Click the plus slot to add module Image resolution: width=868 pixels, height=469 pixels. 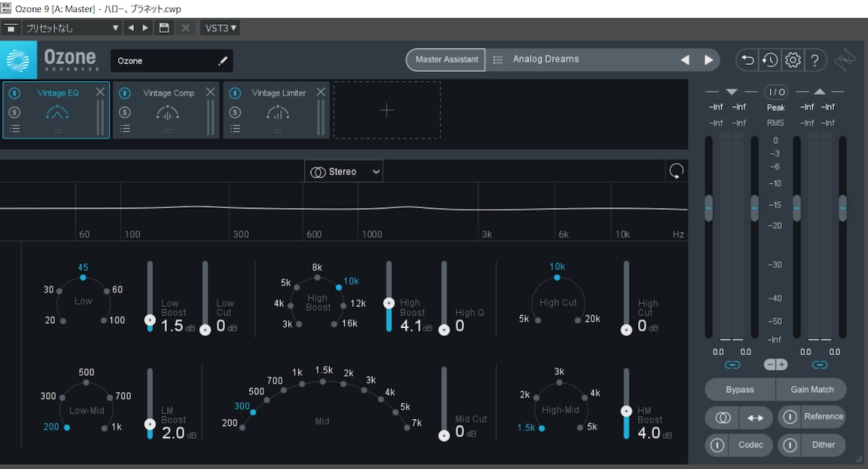[x=386, y=110]
